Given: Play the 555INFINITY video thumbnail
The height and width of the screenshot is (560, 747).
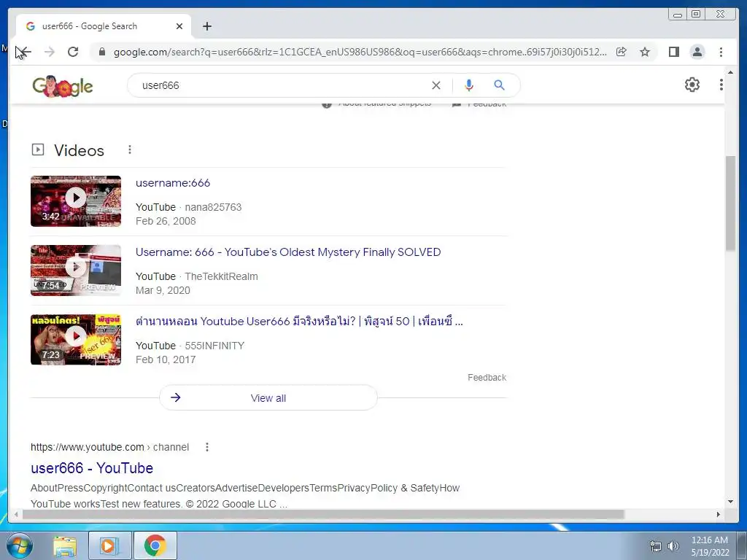Looking at the screenshot, I should [x=76, y=340].
